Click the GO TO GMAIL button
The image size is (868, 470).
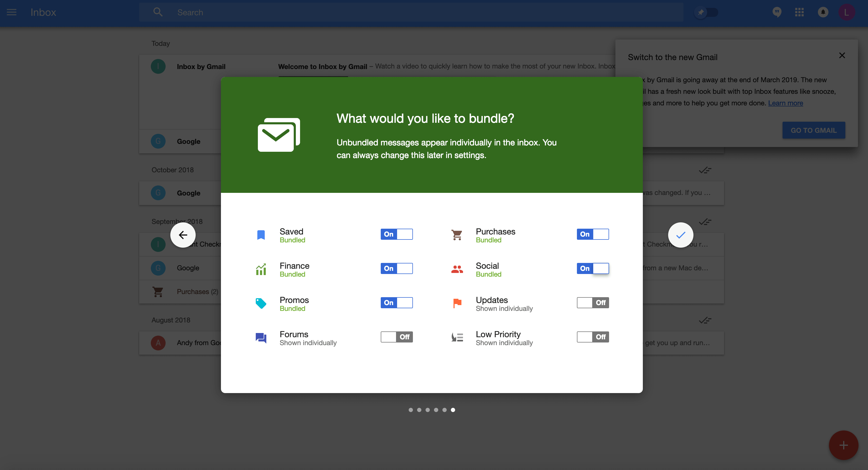point(813,130)
